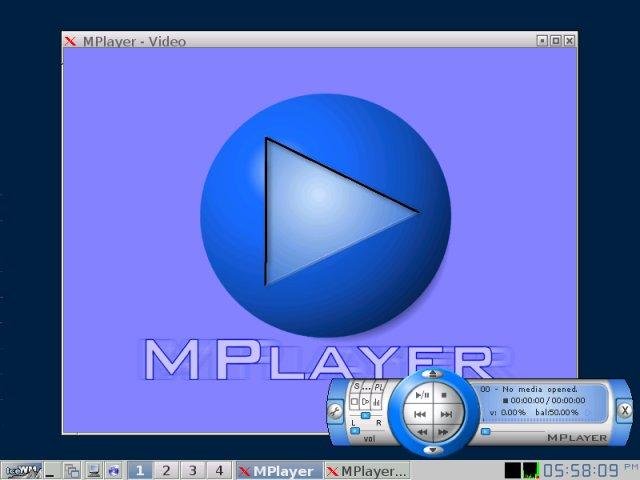Switch to workspace 1
Screen dimensions: 640x480
pyautogui.click(x=140, y=471)
